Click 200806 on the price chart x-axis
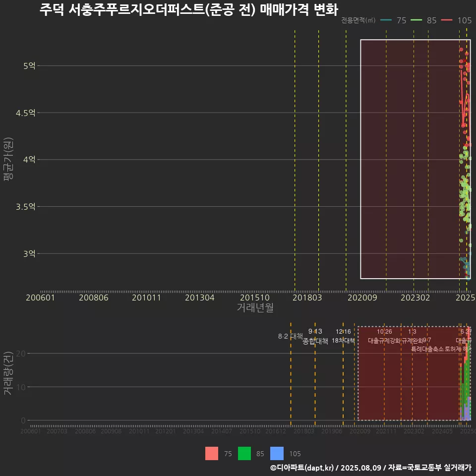Screen dimensions: 476x476 (x=94, y=297)
